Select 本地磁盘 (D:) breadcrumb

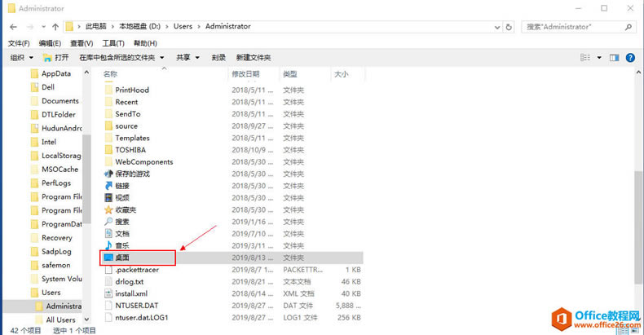point(139,26)
